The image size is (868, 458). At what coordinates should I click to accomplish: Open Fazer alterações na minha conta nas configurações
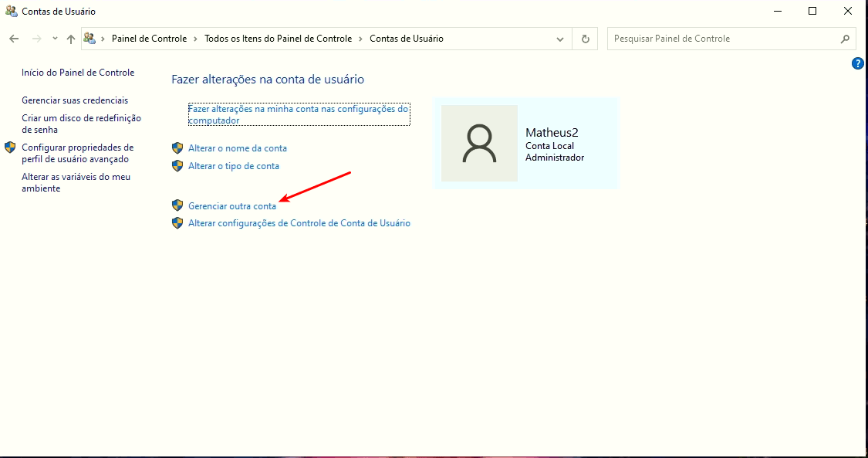pyautogui.click(x=299, y=114)
